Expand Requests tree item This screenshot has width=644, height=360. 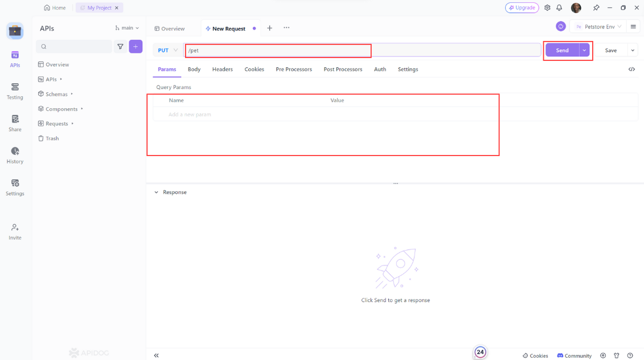coord(72,124)
